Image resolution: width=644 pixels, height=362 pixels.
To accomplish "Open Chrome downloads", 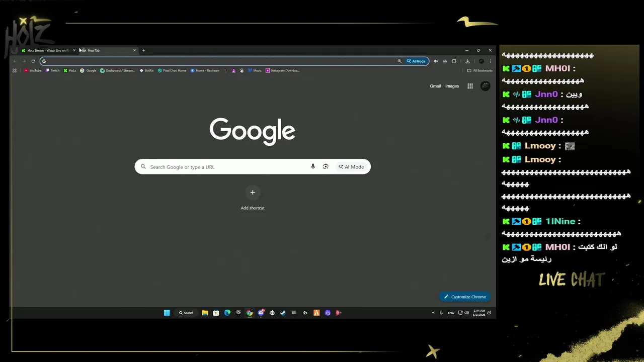I will tap(467, 61).
